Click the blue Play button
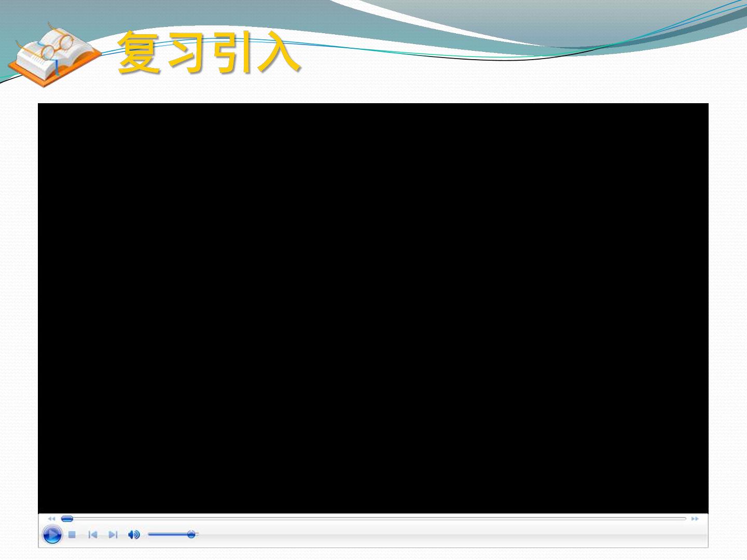This screenshot has width=747, height=560. click(52, 534)
